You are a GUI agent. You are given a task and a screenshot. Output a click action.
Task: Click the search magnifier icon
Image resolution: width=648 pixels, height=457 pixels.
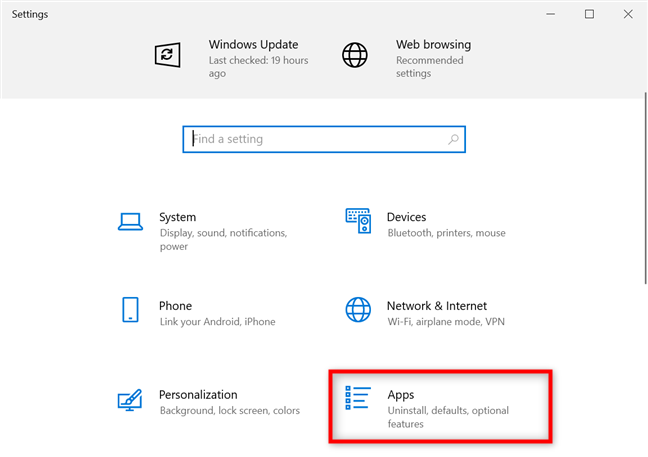coord(453,139)
